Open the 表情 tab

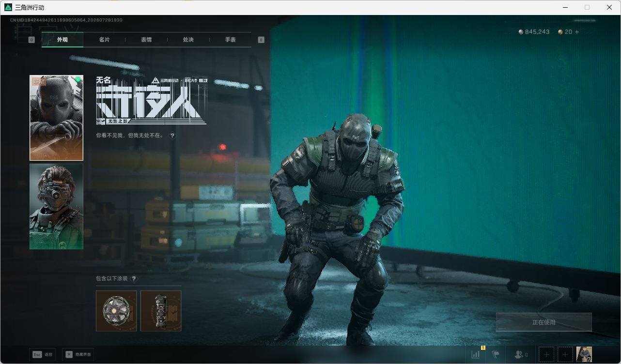point(146,40)
